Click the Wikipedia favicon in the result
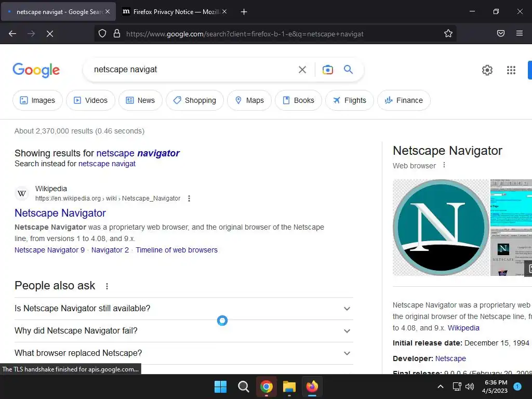532x399 pixels. coord(22,193)
